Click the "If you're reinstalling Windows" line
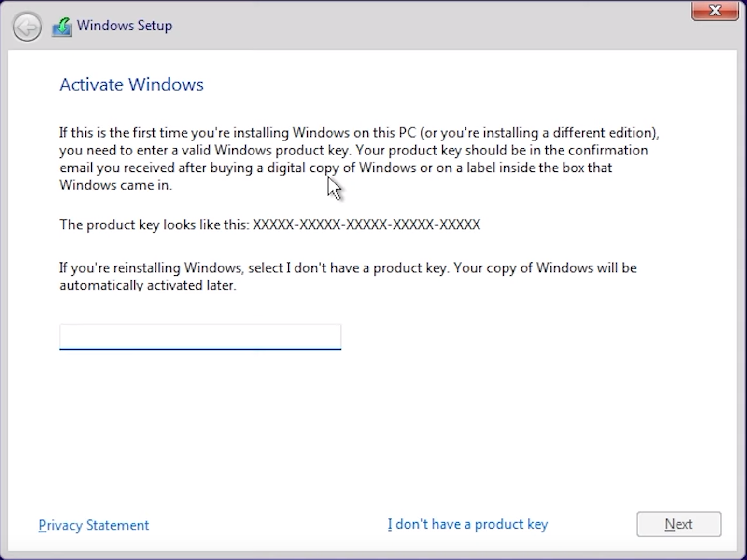Image resolution: width=747 pixels, height=560 pixels. (348, 268)
